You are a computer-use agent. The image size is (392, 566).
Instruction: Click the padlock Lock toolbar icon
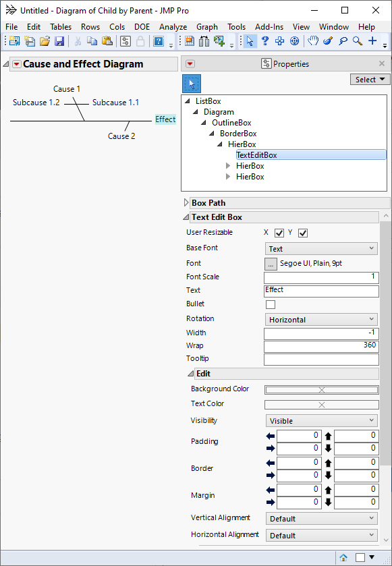coord(140,41)
